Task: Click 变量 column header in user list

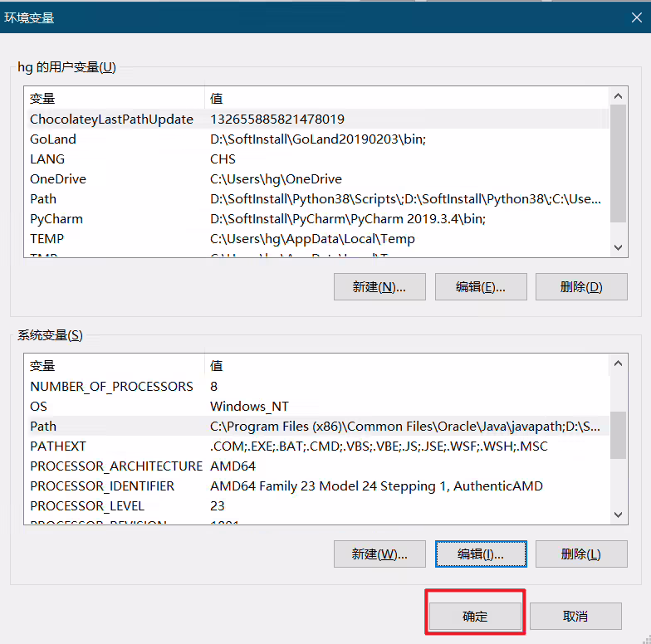Action: [115, 98]
